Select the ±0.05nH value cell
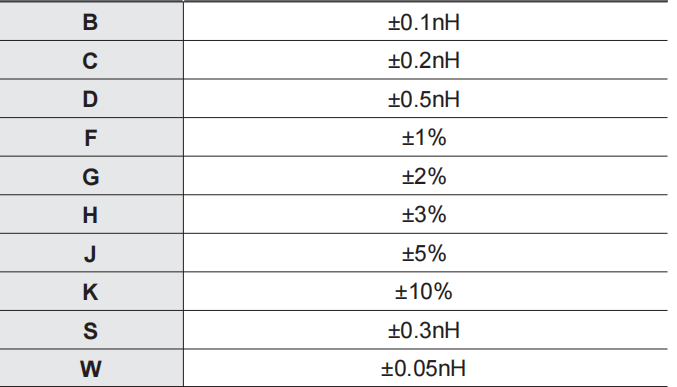This screenshot has width=677, height=387. coord(425,368)
